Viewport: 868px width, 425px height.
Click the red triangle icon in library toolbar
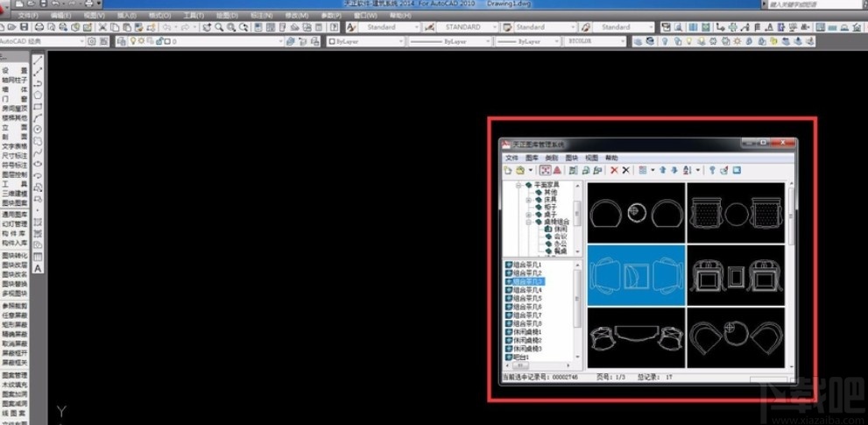click(557, 170)
